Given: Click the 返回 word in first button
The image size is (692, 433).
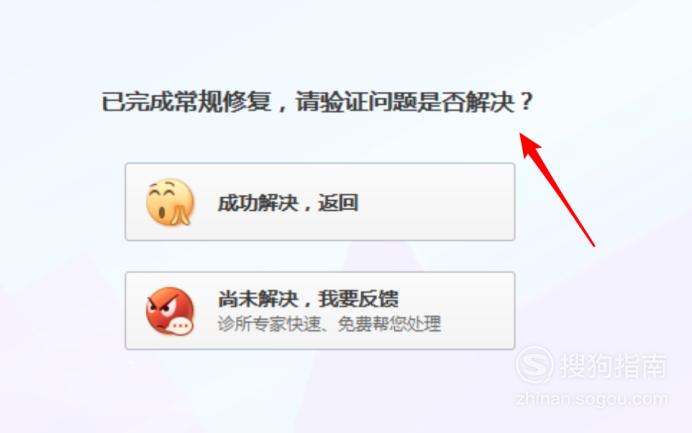Looking at the screenshot, I should point(338,203).
